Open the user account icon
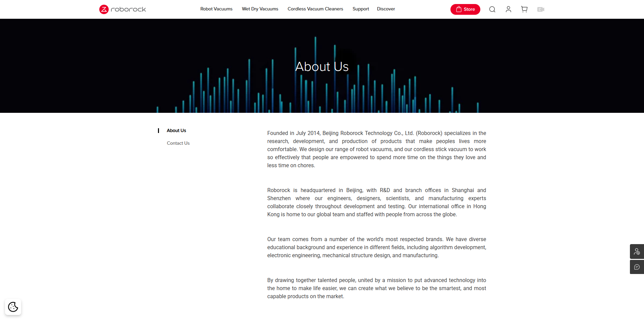The width and height of the screenshot is (644, 320). coord(508,9)
